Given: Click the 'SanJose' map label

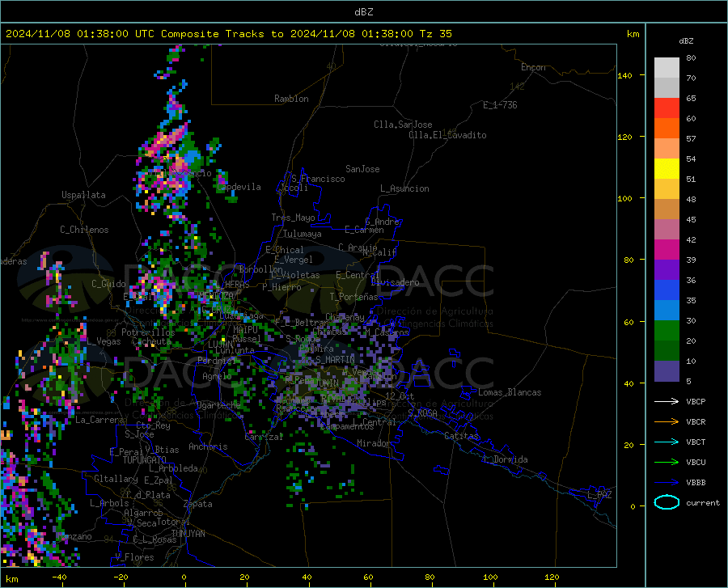Looking at the screenshot, I should 362,169.
